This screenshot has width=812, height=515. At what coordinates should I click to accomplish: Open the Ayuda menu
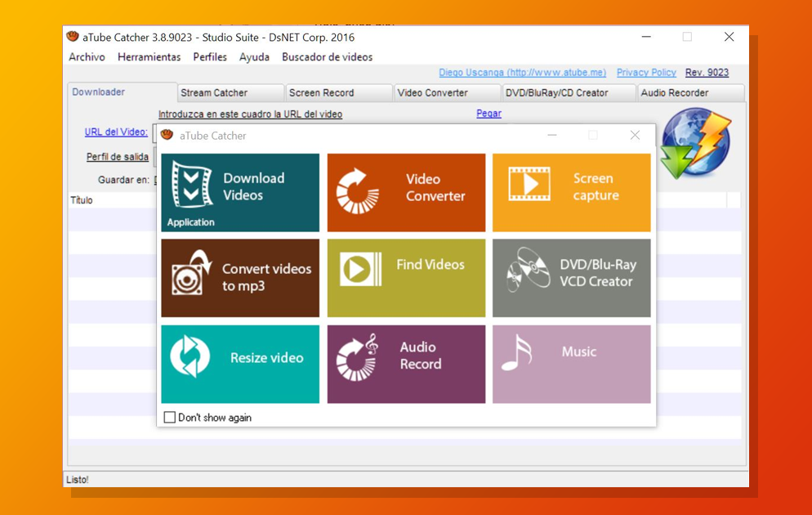pyautogui.click(x=254, y=57)
